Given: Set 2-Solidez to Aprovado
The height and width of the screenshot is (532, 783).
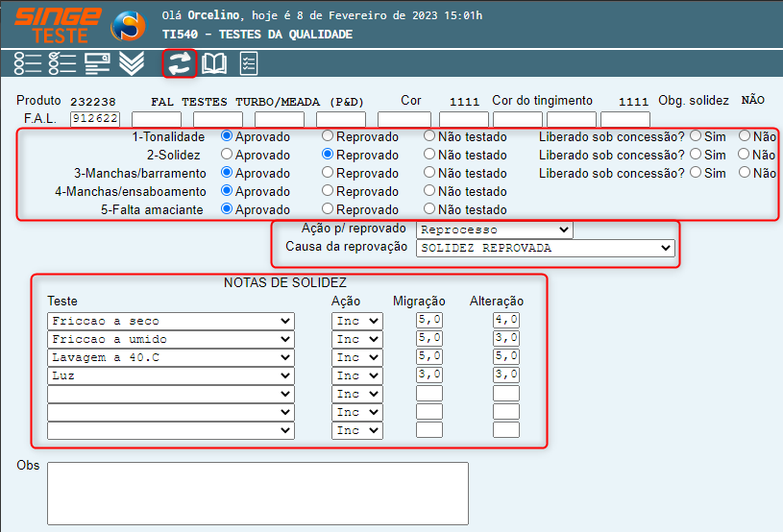Looking at the screenshot, I should (227, 155).
